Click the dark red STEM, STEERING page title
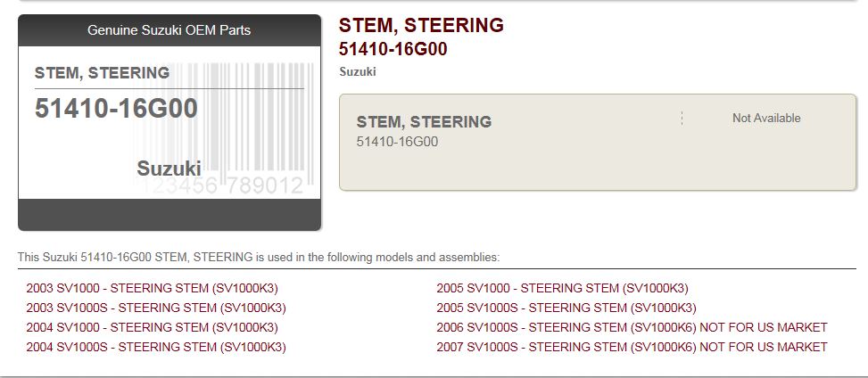Image resolution: width=868 pixels, height=378 pixels. 421,25
